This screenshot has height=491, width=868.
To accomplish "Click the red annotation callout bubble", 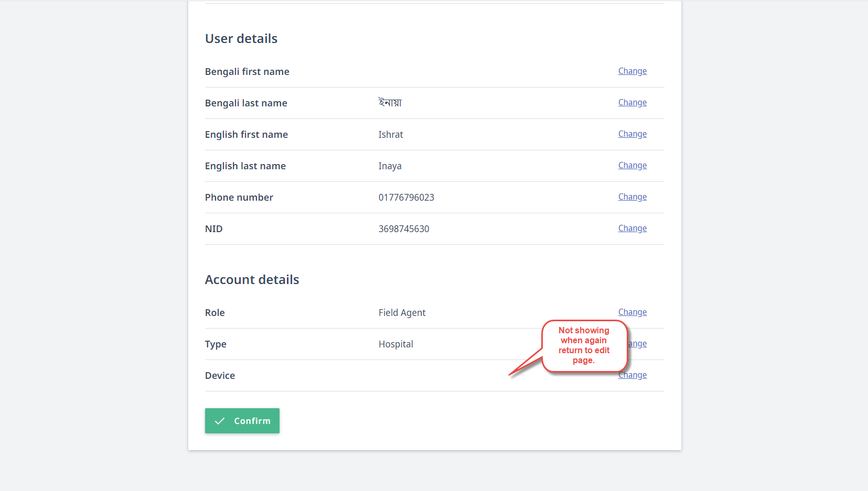I will (x=584, y=346).
